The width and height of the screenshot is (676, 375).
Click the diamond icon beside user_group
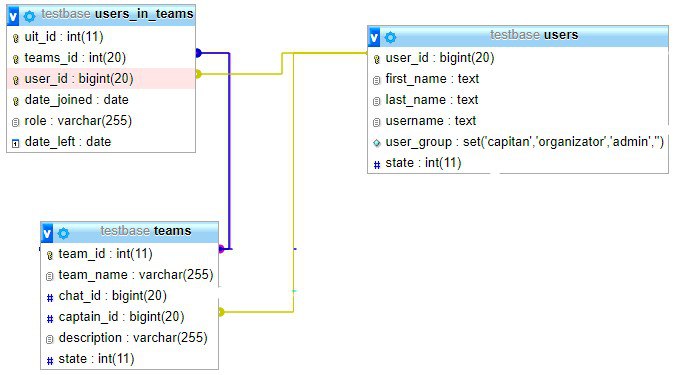click(376, 143)
